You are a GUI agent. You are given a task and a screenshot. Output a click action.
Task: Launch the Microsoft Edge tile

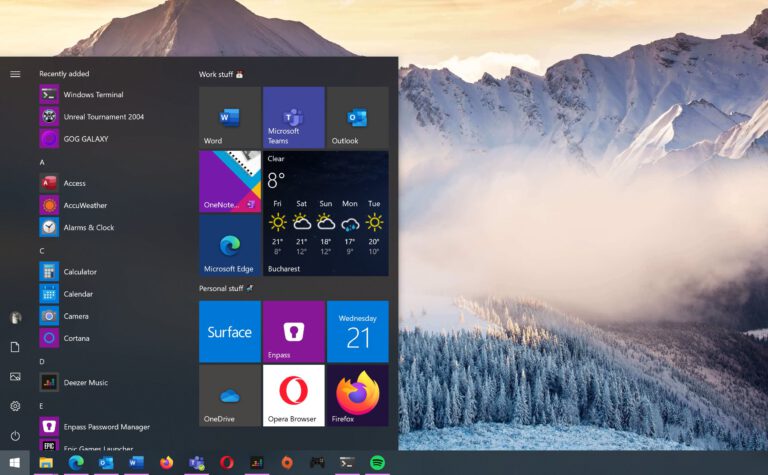230,245
